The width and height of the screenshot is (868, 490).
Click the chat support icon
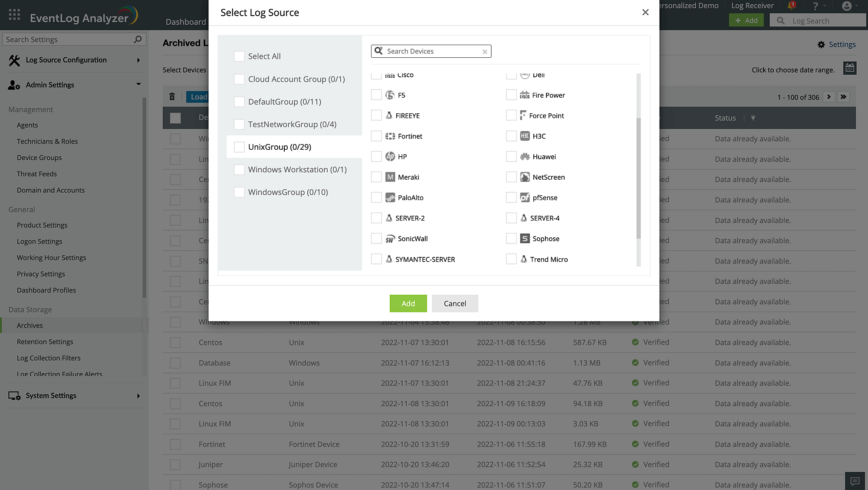(x=855, y=480)
